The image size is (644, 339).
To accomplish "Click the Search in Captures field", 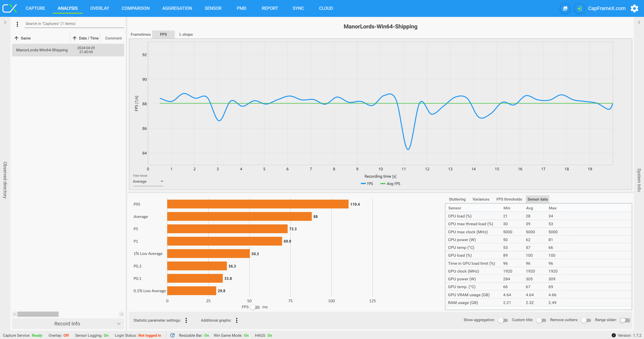I will tap(74, 24).
